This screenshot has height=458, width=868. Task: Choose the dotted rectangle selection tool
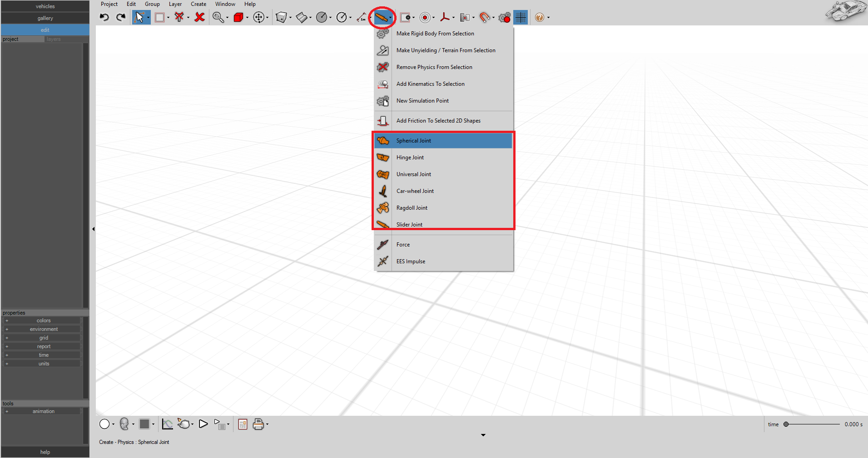159,17
